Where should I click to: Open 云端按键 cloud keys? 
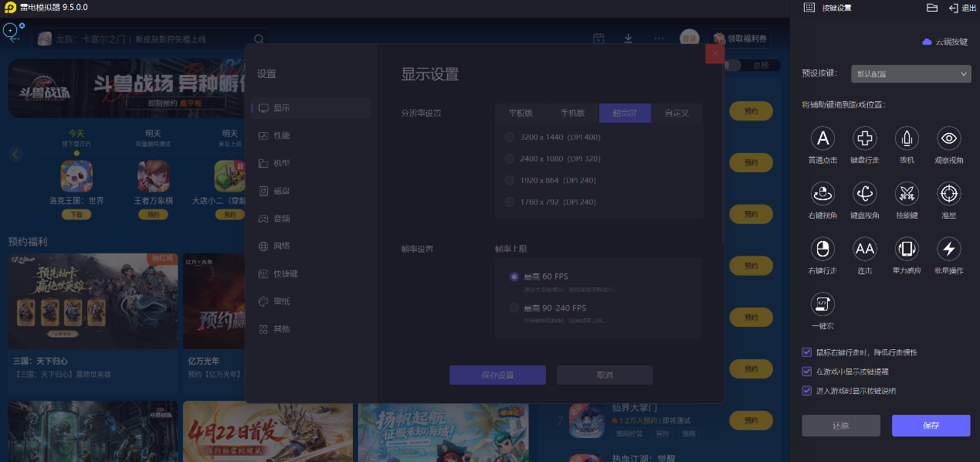[x=945, y=42]
